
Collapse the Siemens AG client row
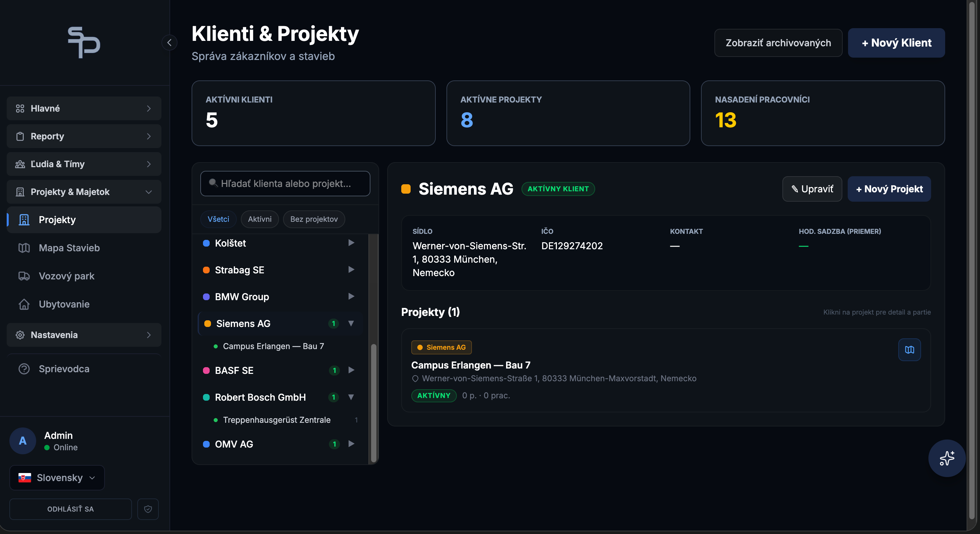pos(351,323)
